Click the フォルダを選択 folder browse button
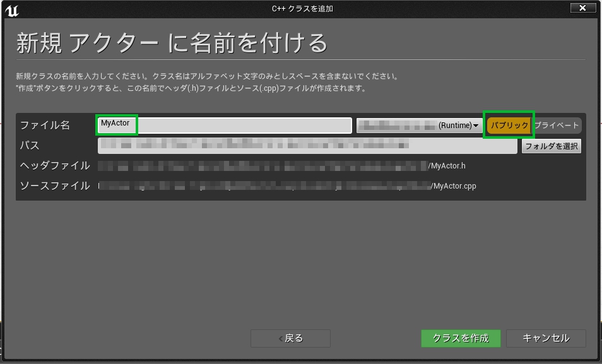 pyautogui.click(x=551, y=146)
